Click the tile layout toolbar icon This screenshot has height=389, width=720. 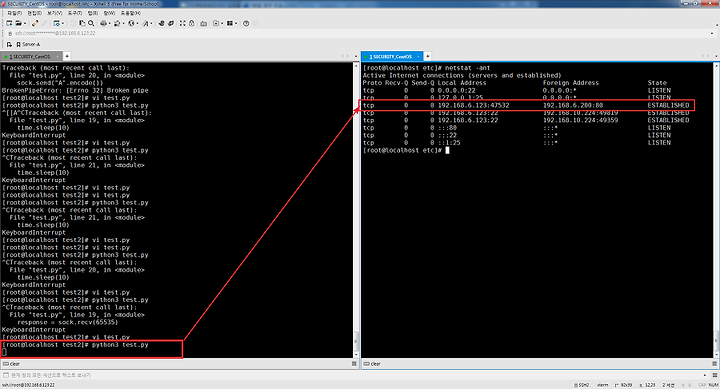point(230,23)
